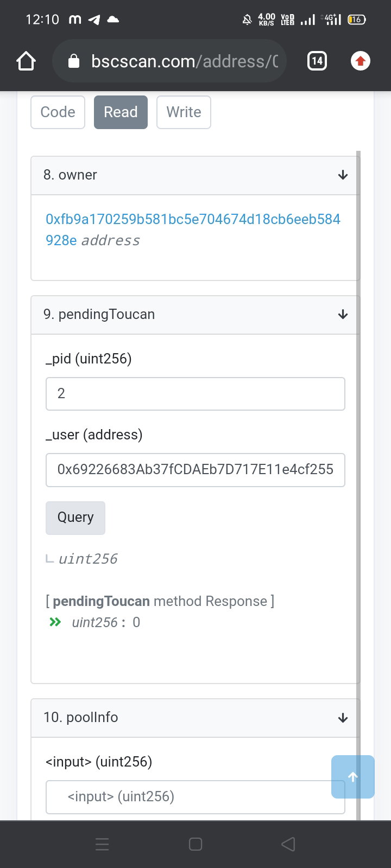Tap the padlock site security icon
391x868 pixels.
coord(74,61)
